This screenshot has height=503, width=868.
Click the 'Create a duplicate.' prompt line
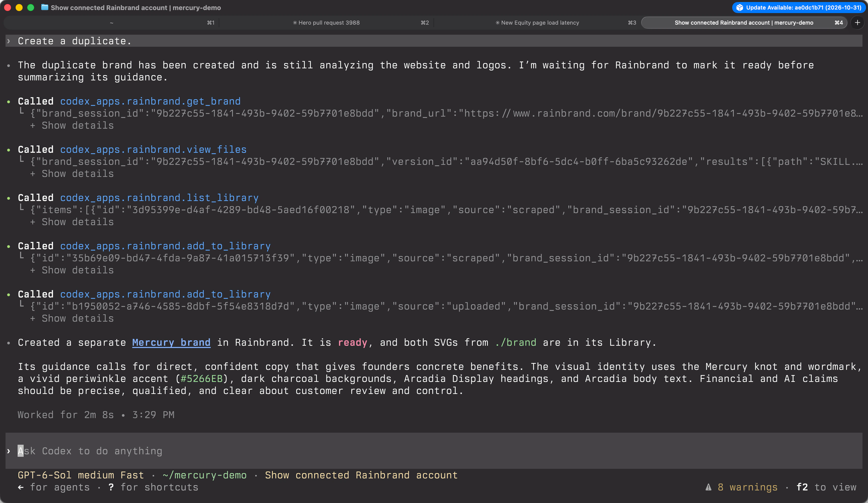pos(434,41)
